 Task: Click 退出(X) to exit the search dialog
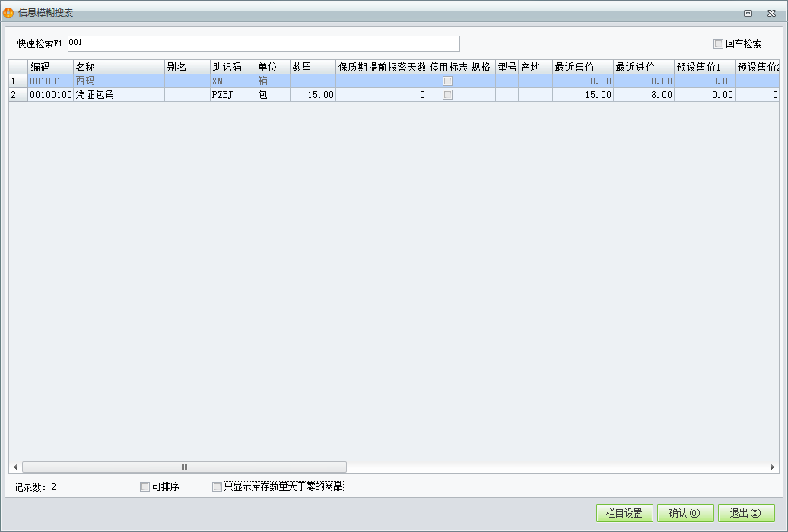click(745, 512)
